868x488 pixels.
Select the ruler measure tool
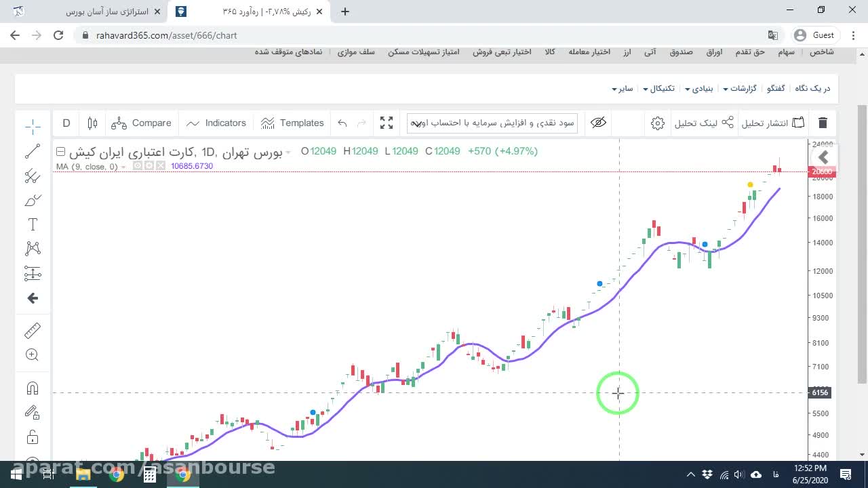33,331
